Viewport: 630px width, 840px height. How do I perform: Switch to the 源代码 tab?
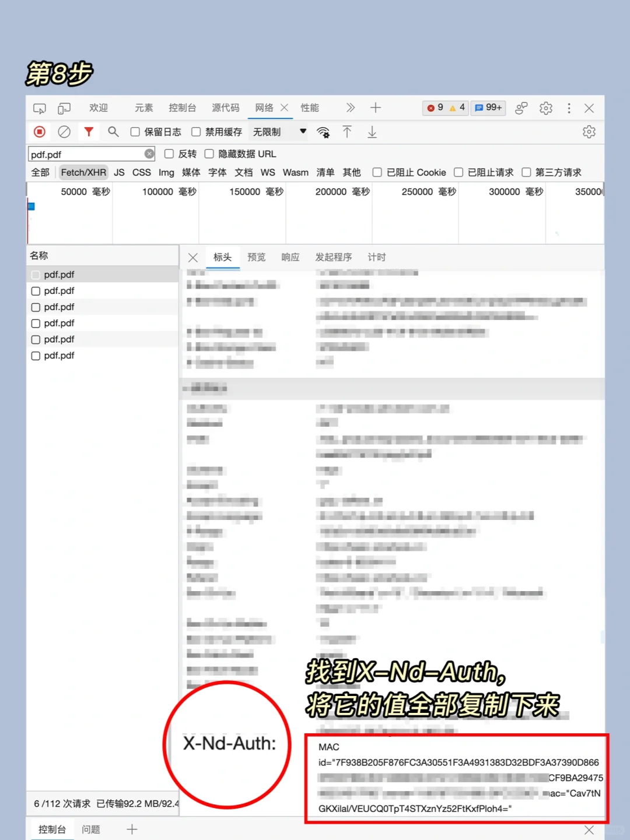(x=226, y=108)
